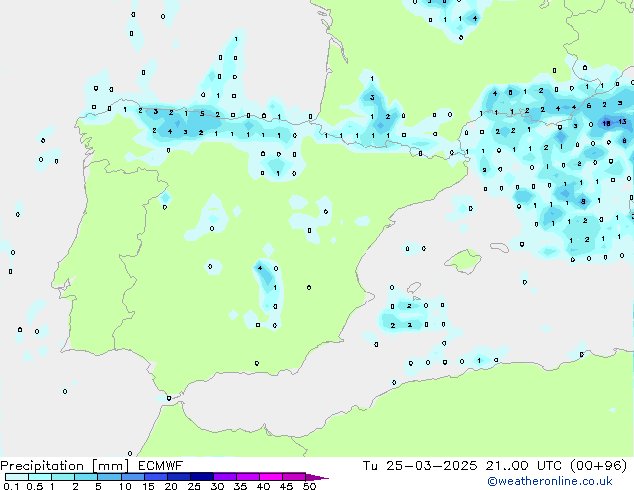The width and height of the screenshot is (634, 490).
Task: Choose the 45 to 50 mm legend swatch
Action: tap(294, 477)
